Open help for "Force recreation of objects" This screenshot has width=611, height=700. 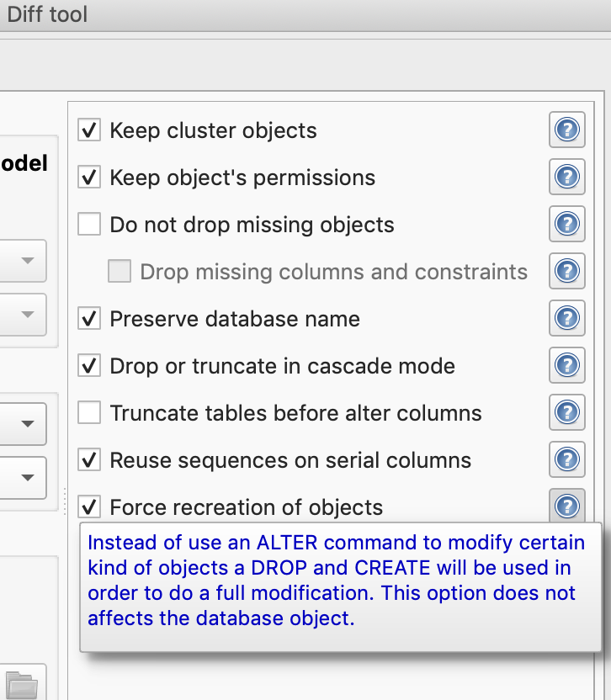click(566, 507)
